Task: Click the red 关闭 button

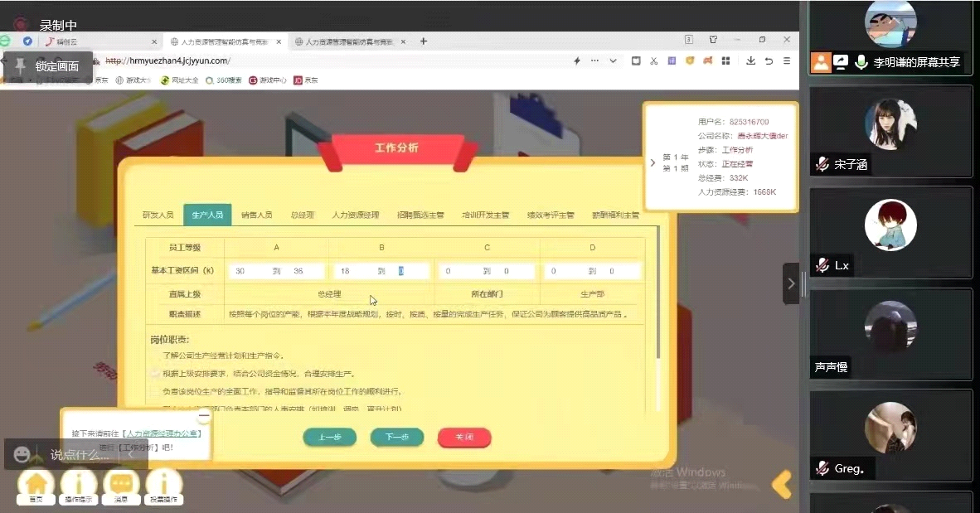Action: coord(464,437)
